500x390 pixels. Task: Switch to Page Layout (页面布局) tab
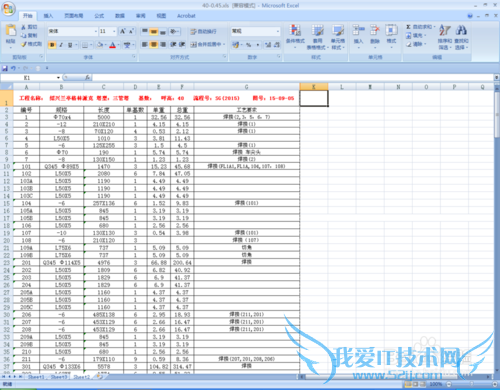(74, 16)
